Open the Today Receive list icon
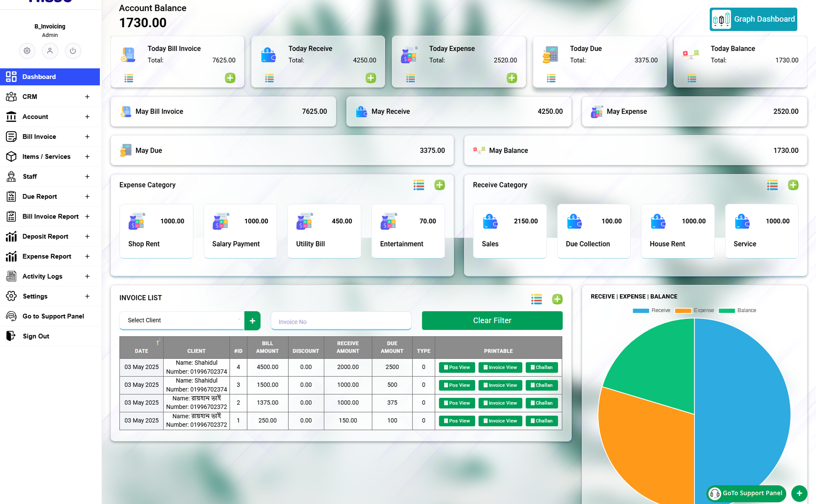Viewport: 816px width, 504px height. (270, 78)
